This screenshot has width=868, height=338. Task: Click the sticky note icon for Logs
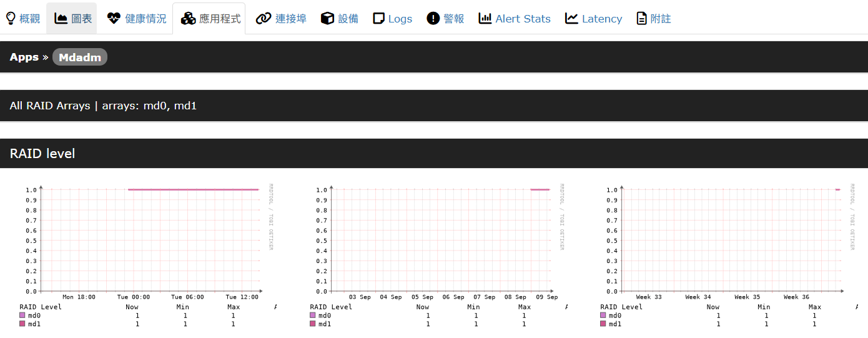[378, 19]
